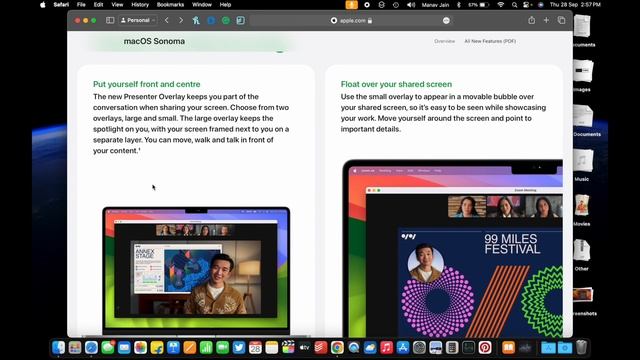The width and height of the screenshot is (640, 360).
Task: Open Pinterest from the Dock
Action: pyautogui.click(x=485, y=347)
